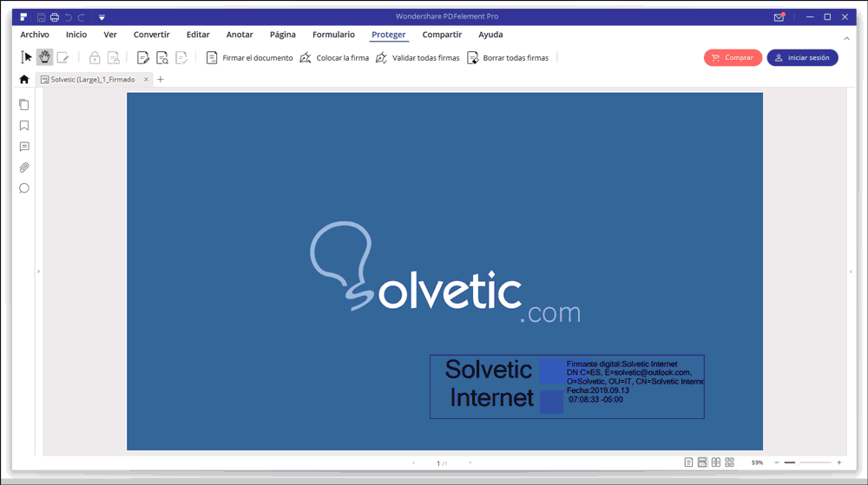
Task: Expand the quick access dropdown arrow
Action: pyautogui.click(x=102, y=17)
